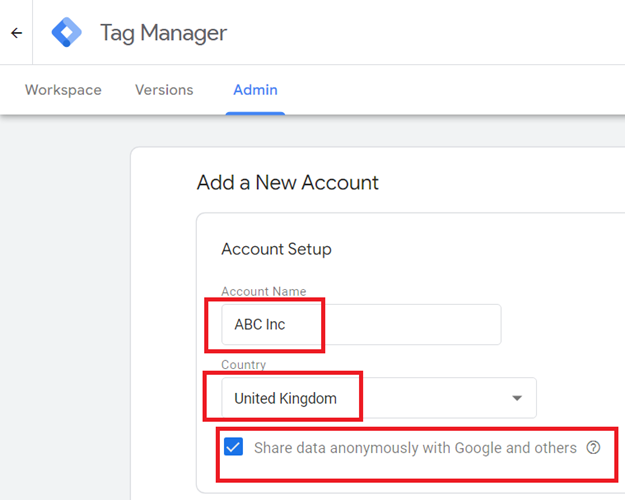This screenshot has width=625, height=500.
Task: Click the Account Setup heading
Action: pyautogui.click(x=276, y=249)
